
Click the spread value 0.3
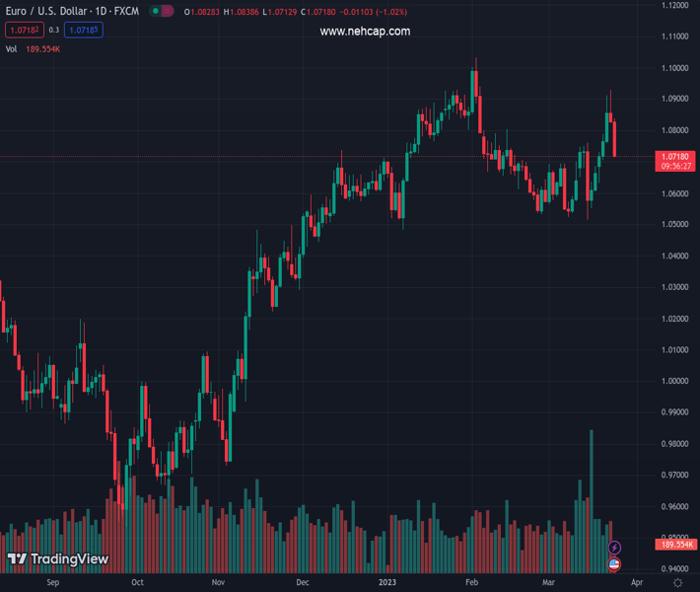coord(54,31)
